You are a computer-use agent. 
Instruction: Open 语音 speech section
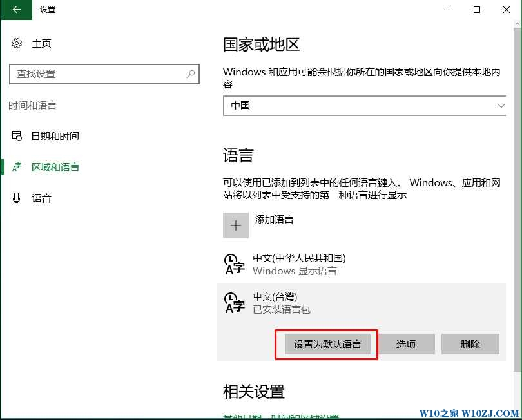(41, 198)
